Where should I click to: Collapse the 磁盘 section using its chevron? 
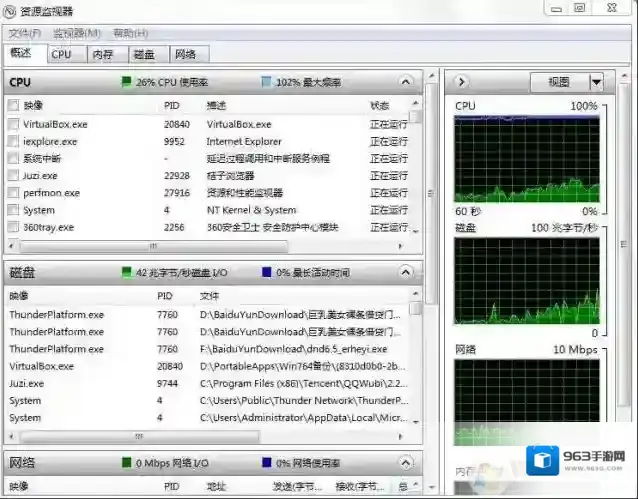coord(405,272)
